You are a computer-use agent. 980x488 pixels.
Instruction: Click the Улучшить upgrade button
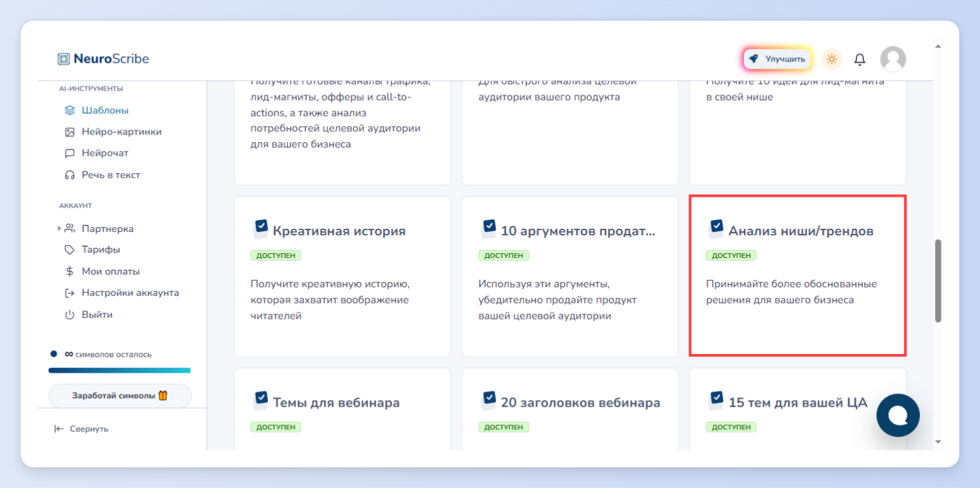point(777,59)
